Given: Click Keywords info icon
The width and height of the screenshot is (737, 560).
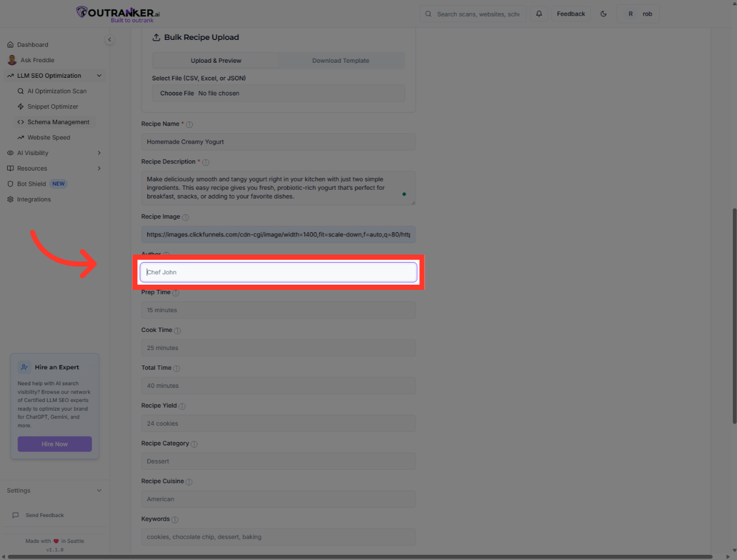Looking at the screenshot, I should [175, 520].
